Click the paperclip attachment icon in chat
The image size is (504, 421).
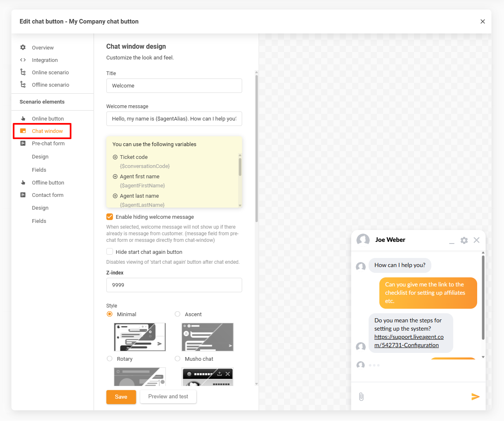click(x=361, y=397)
